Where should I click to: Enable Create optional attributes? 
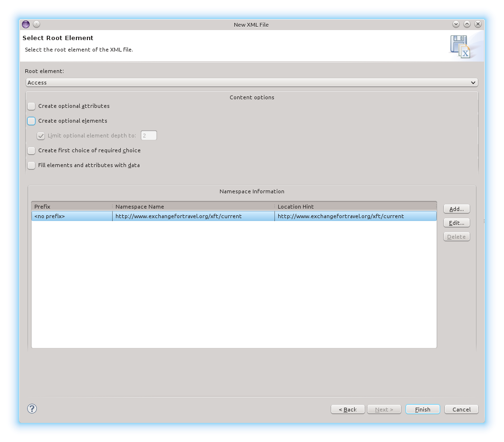tap(31, 106)
